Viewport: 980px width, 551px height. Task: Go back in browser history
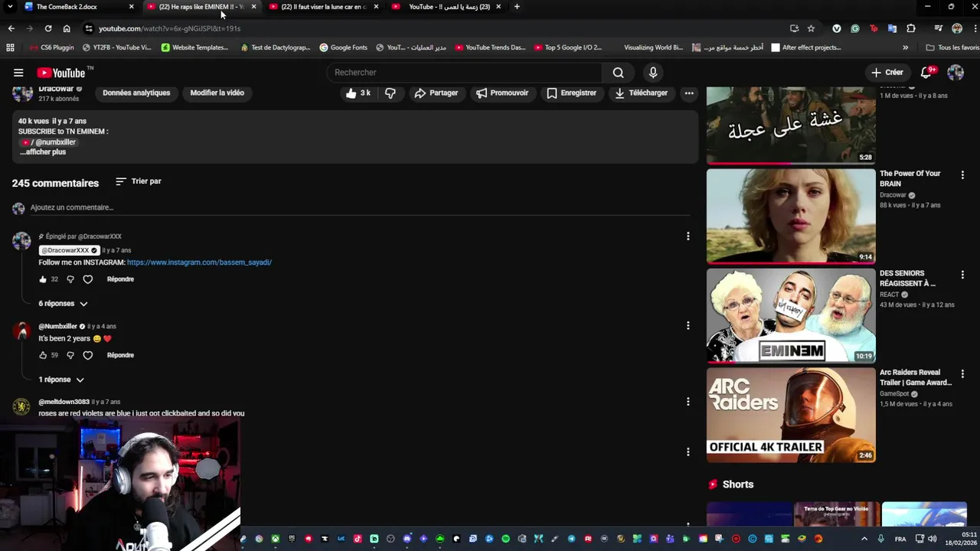tap(11, 28)
